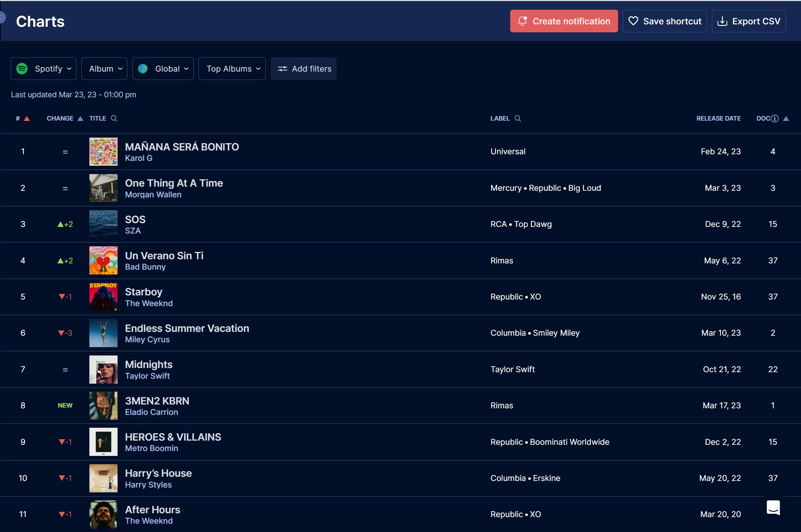Click the rank column red sort arrow
Viewport: 801px width, 532px height.
click(27, 118)
